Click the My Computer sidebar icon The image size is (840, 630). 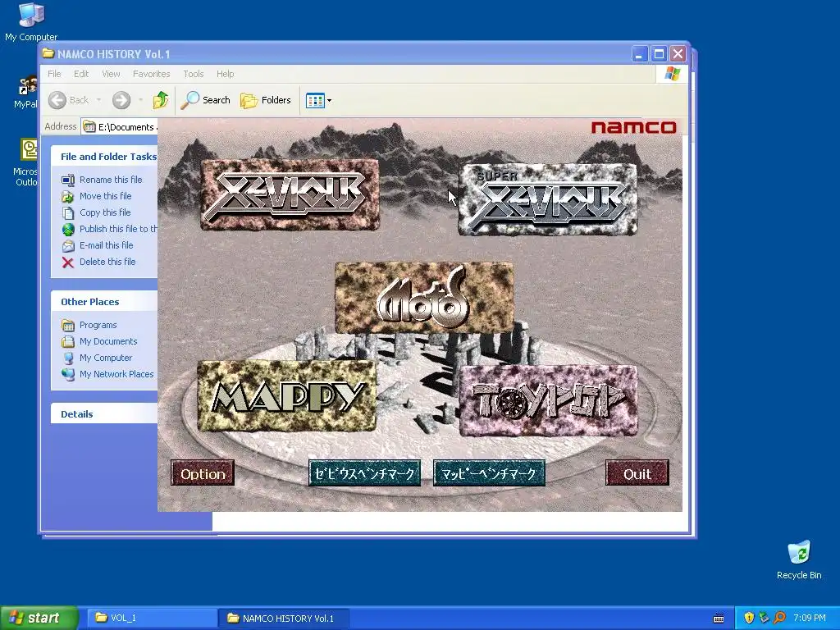click(x=68, y=358)
